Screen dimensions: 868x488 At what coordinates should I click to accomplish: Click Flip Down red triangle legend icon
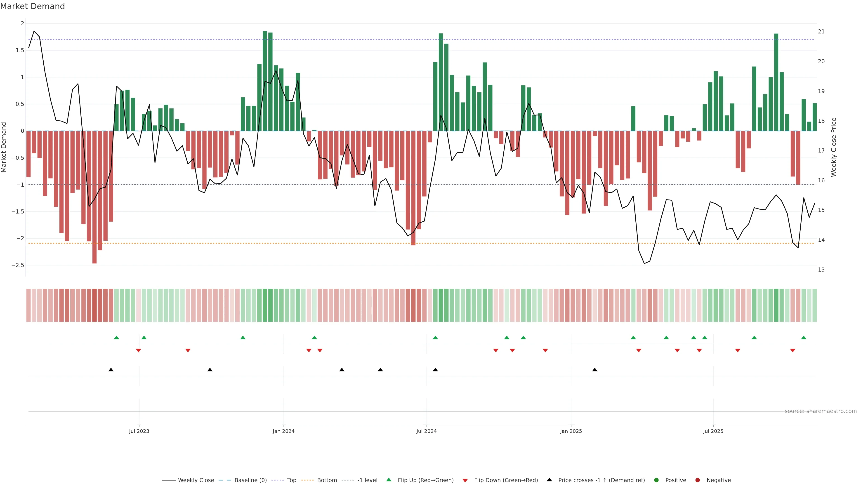[x=465, y=480]
